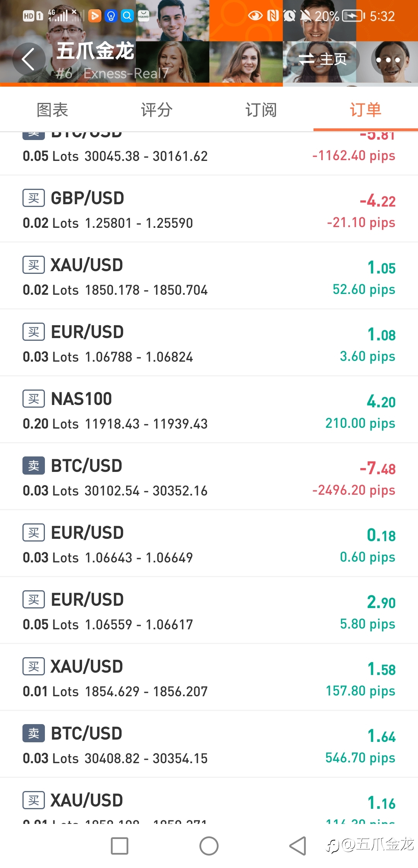The image size is (418, 868).
Task: Tap the trader name 五爪金龙 in header
Action: pyautogui.click(x=95, y=51)
